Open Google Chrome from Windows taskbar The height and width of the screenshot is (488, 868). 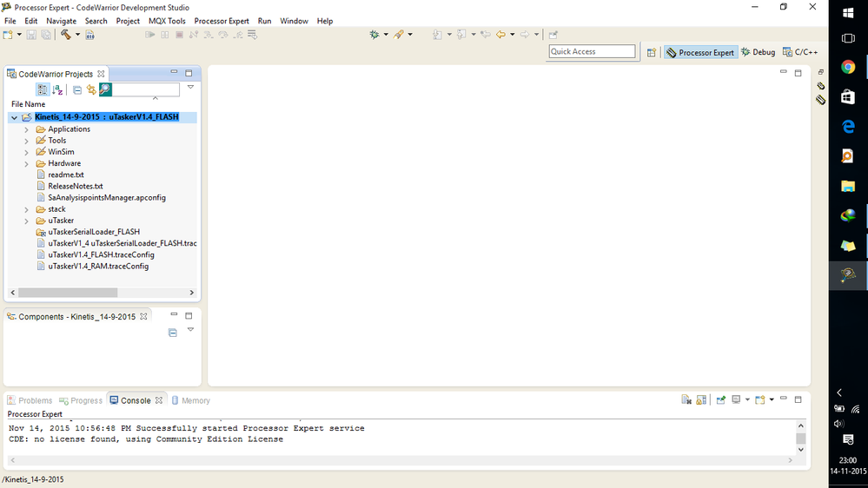pyautogui.click(x=848, y=68)
